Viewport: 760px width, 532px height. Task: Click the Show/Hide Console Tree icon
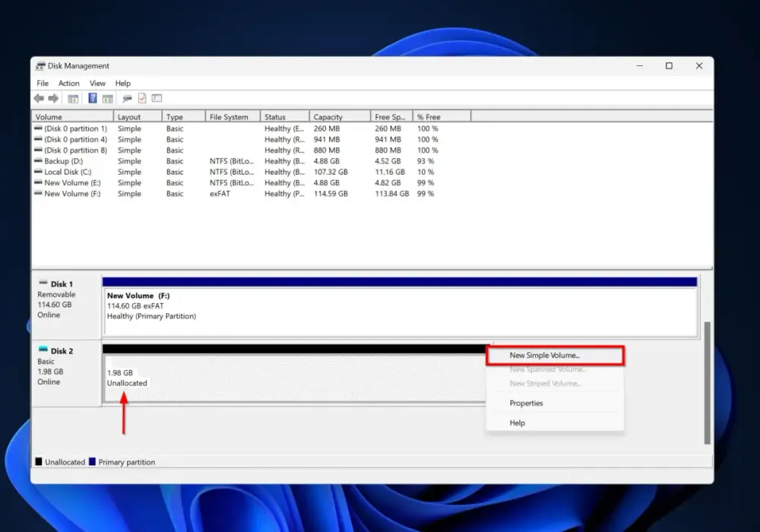coord(73,99)
